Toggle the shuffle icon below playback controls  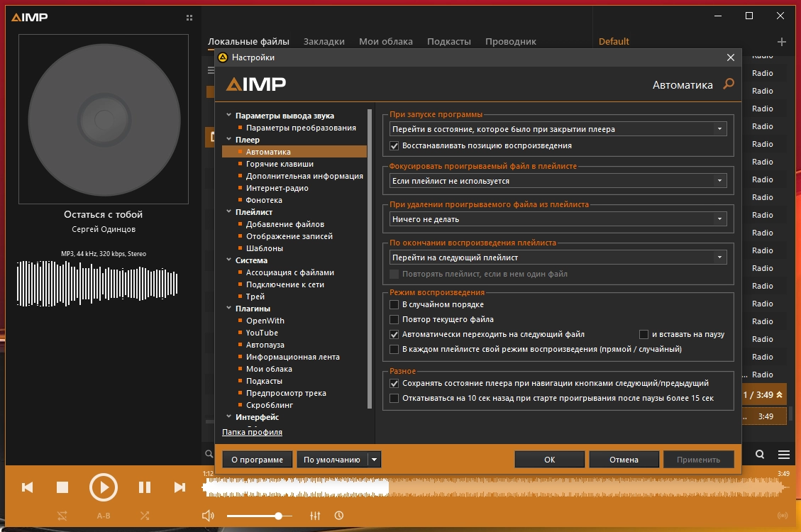(x=145, y=516)
